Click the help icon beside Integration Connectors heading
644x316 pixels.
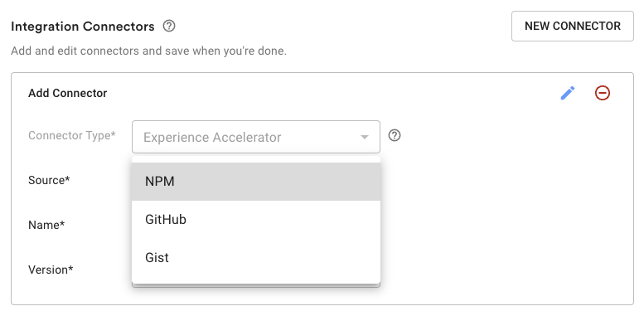click(x=169, y=27)
